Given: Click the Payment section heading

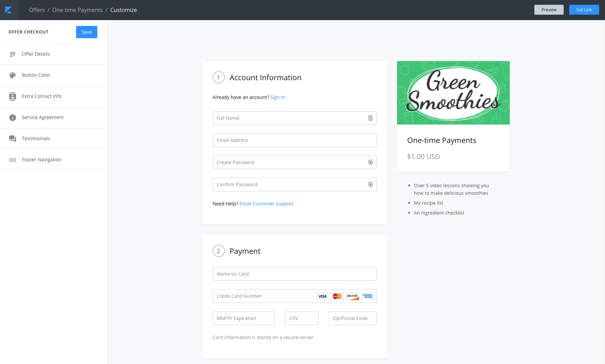Looking at the screenshot, I should [245, 251].
